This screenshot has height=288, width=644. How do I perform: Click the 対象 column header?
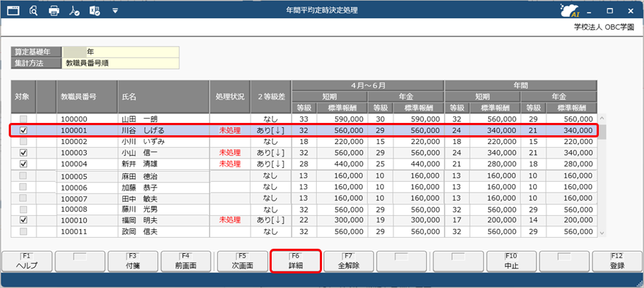(x=23, y=97)
